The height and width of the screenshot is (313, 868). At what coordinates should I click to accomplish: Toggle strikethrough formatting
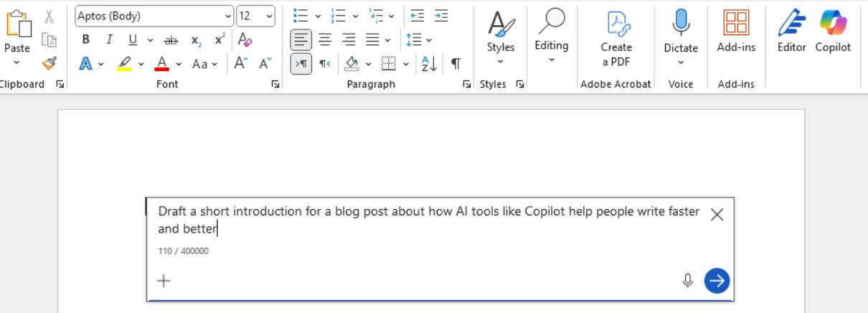pos(171,39)
